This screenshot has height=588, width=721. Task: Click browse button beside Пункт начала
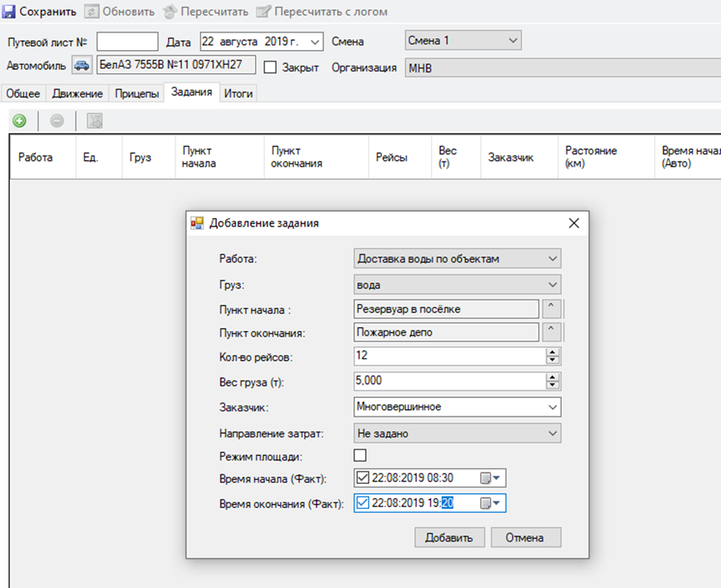[552, 309]
